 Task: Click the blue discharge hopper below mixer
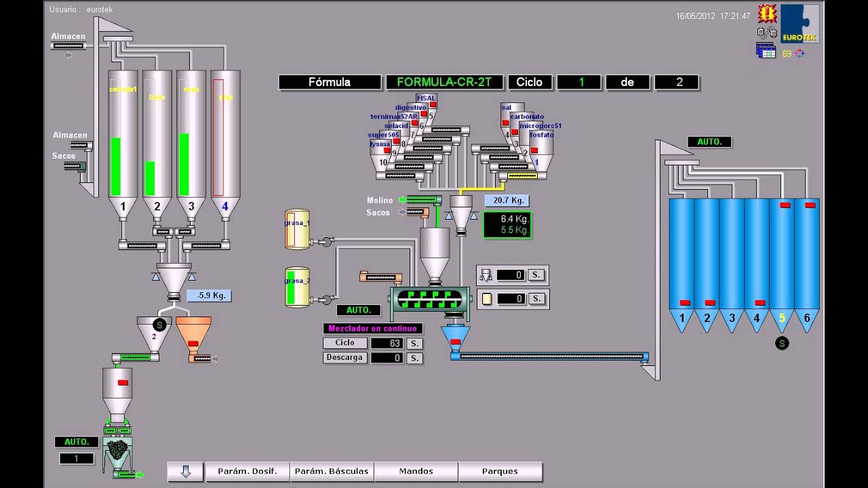pyautogui.click(x=456, y=337)
